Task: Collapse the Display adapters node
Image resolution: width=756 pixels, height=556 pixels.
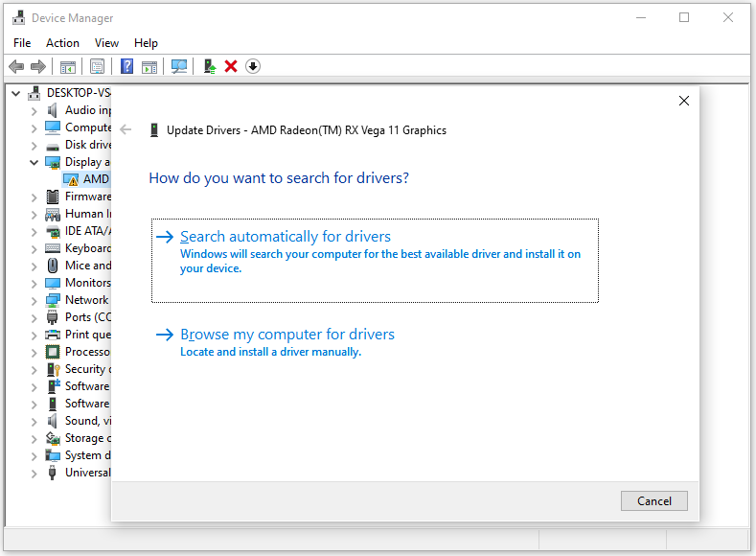Action: pyautogui.click(x=34, y=163)
